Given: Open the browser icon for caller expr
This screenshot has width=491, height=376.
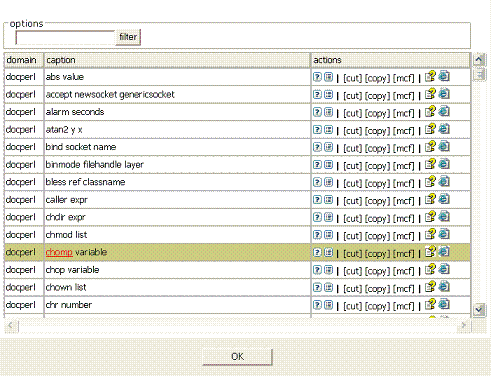Looking at the screenshot, I should (x=444, y=199).
